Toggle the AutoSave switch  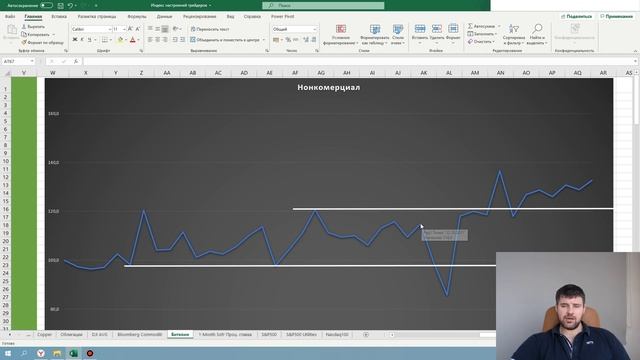[x=47, y=5]
